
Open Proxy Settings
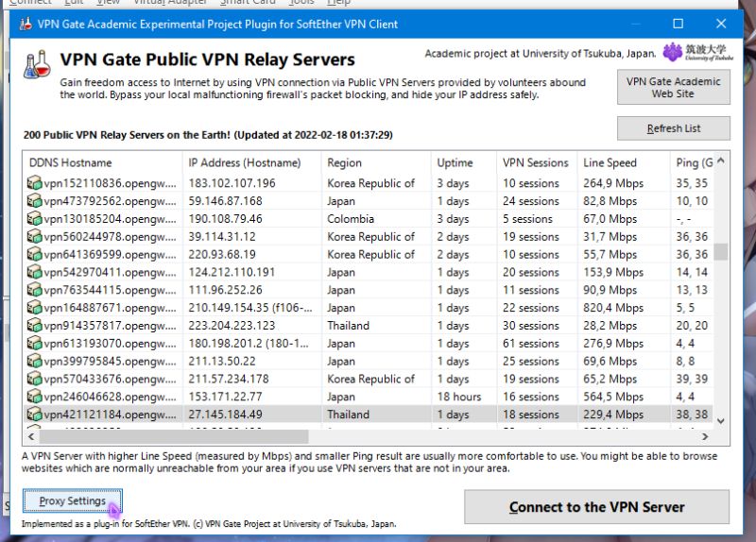coord(73,501)
